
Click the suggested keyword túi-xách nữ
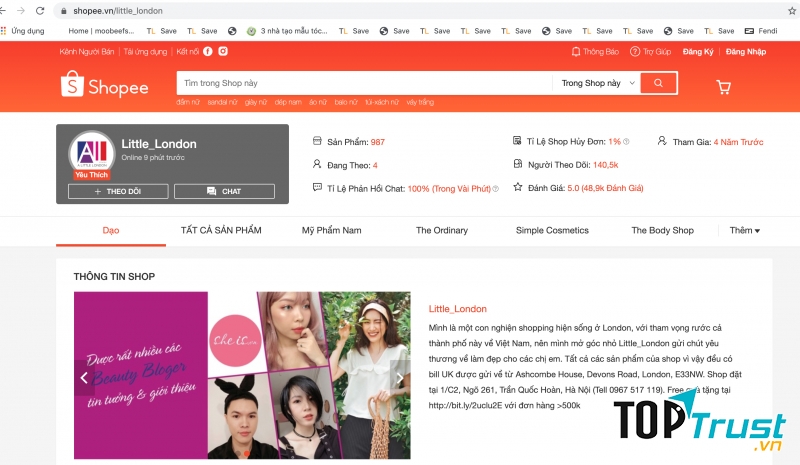coord(382,102)
